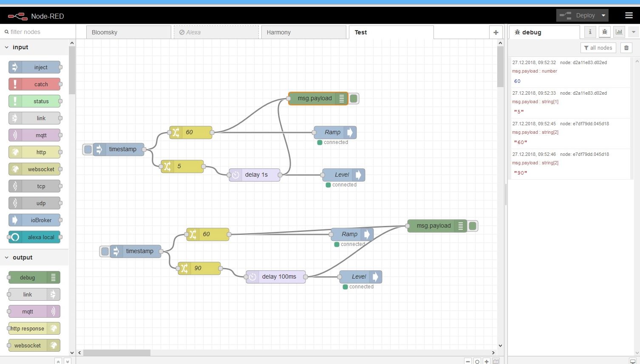
Task: Select the upper change node labeled 60
Action: coord(191,133)
